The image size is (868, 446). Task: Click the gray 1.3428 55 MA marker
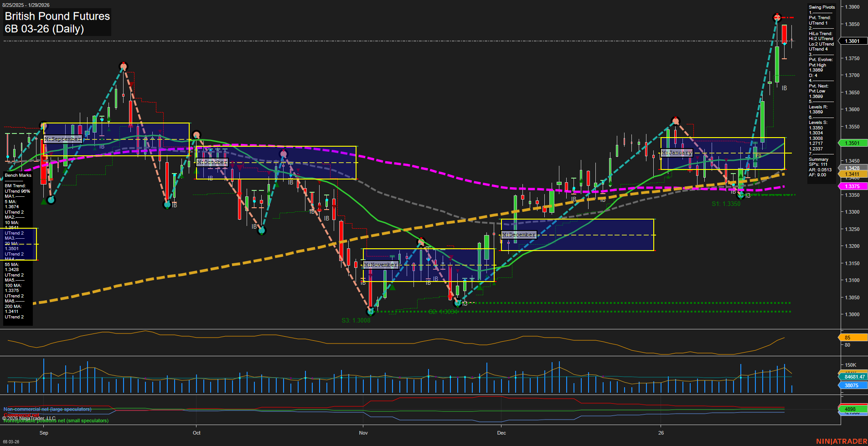852,168
